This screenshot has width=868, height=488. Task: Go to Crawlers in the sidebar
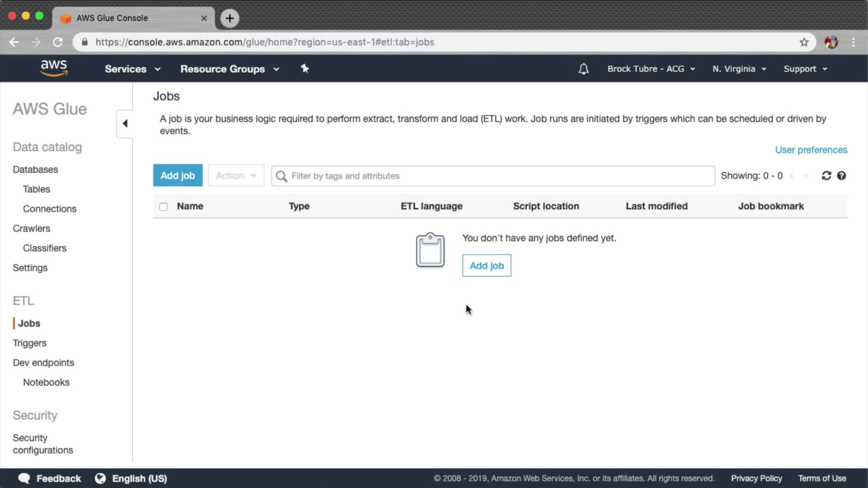31,229
